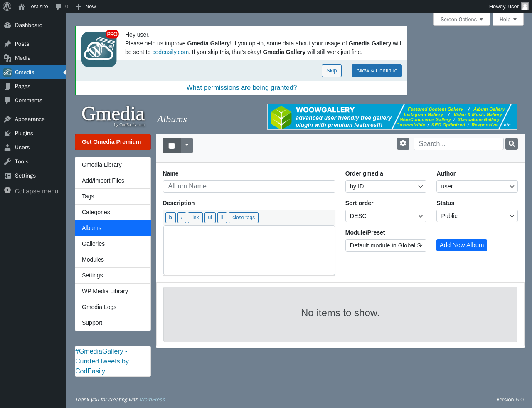The height and width of the screenshot is (408, 532).
Task: Open the WordPress footer link
Action: (153, 399)
